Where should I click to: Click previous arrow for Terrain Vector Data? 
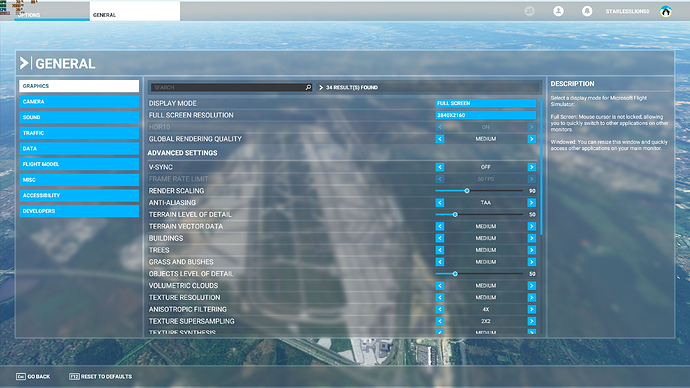(x=440, y=227)
